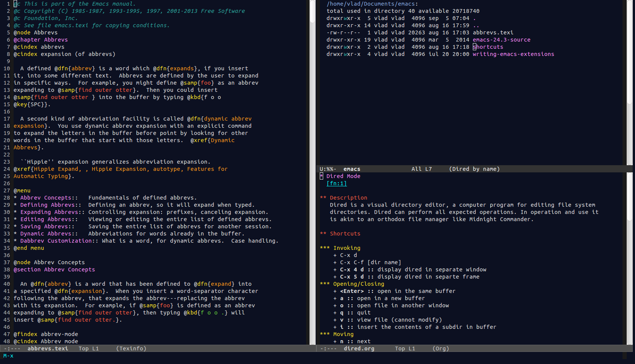
Task: Fold the Invoking subheading
Action: tap(340, 248)
